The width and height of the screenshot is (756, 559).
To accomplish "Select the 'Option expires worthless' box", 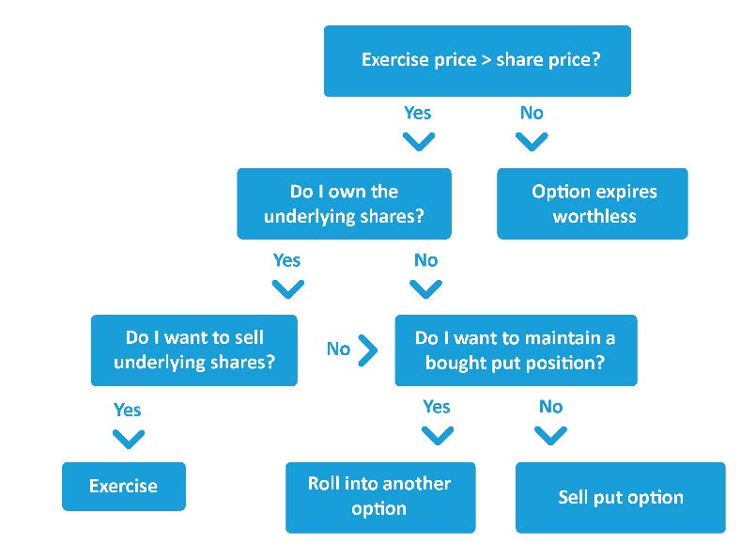I will (x=593, y=204).
